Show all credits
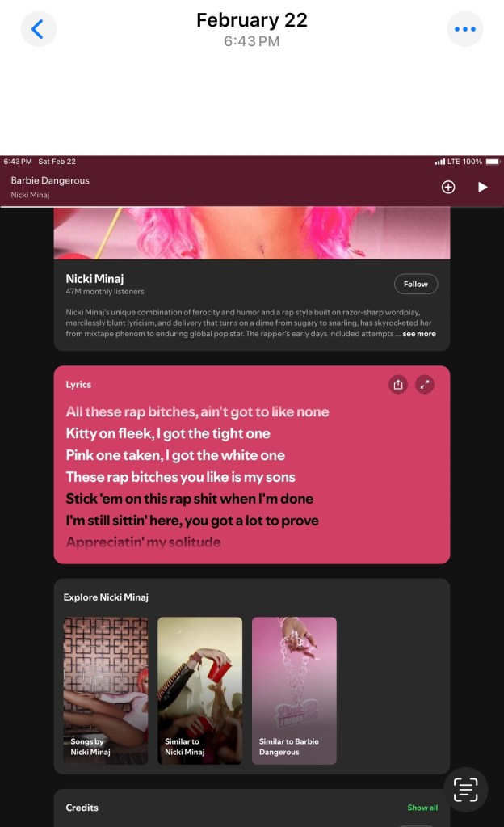The image size is (504, 827). pos(422,808)
